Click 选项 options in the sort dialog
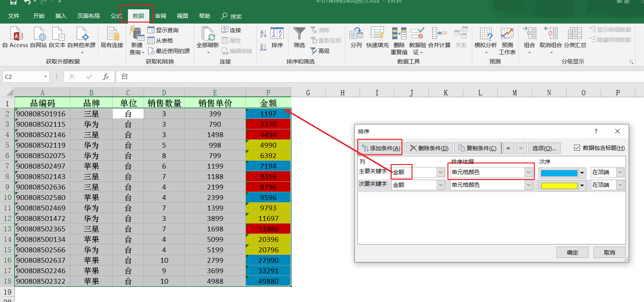The image size is (644, 302). [544, 148]
